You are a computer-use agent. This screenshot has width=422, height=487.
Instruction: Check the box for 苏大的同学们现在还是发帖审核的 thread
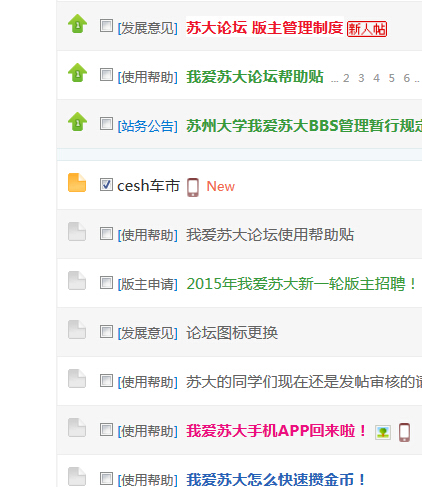click(x=106, y=381)
